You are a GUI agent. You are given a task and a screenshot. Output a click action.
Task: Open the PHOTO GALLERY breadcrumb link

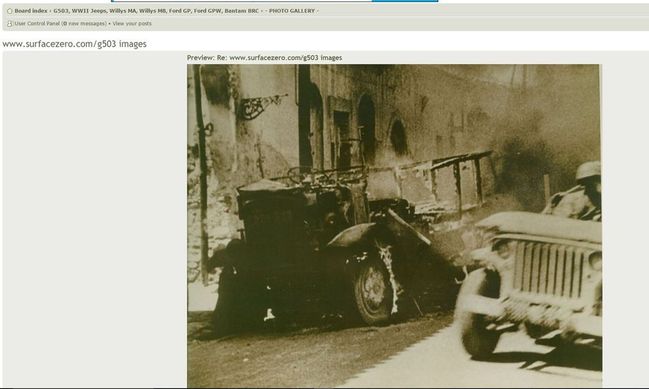[292, 11]
